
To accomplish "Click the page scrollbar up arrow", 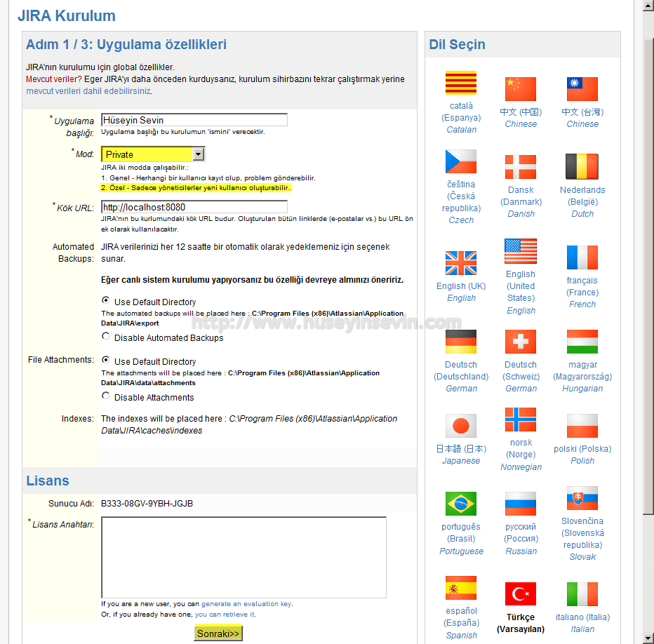I will [x=648, y=6].
